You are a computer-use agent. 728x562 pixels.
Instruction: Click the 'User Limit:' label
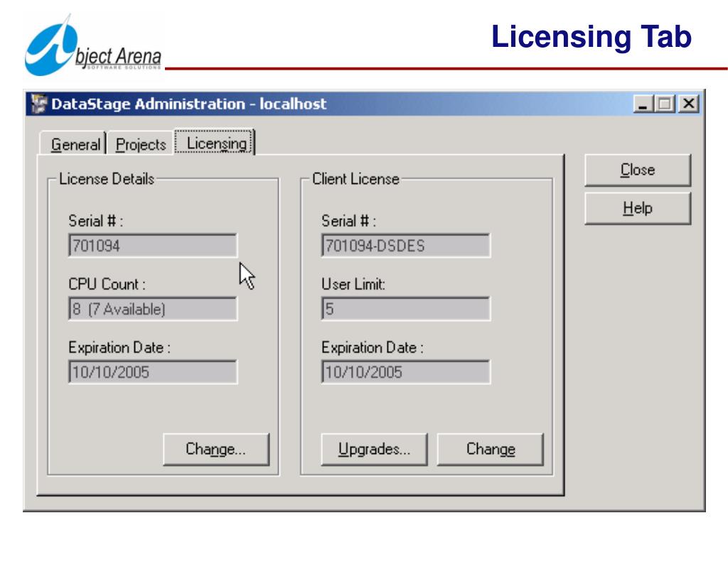[x=353, y=284]
